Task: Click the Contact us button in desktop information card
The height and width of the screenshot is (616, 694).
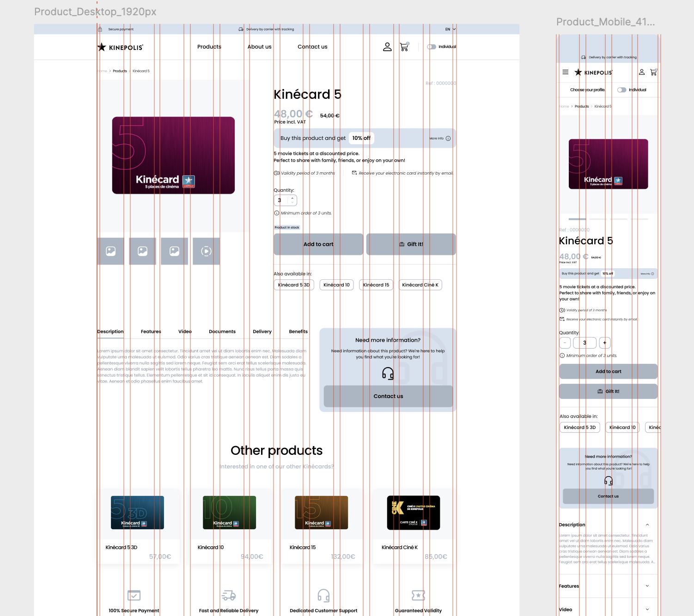Action: pos(388,396)
